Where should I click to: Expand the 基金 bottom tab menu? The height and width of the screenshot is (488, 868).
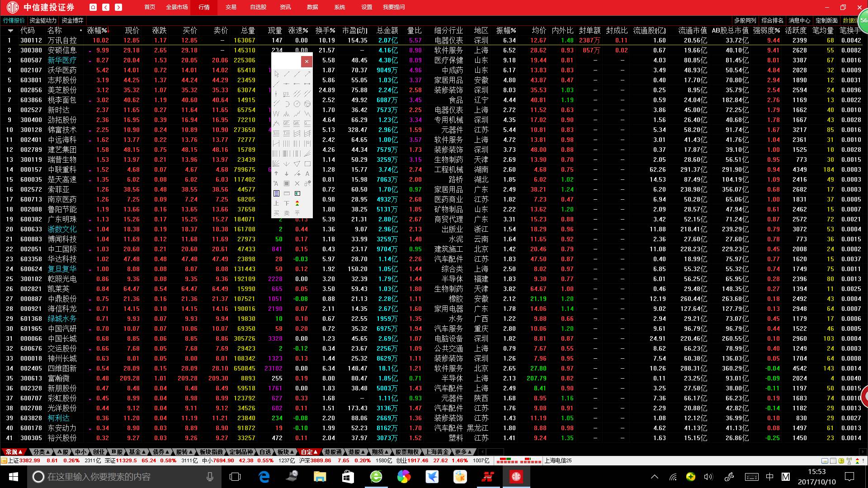137,452
